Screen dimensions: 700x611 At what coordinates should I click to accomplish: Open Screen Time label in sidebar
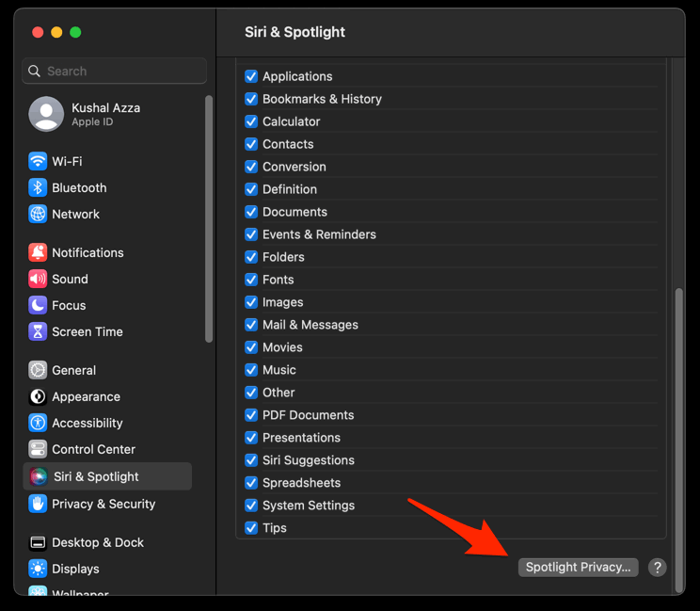pos(87,331)
